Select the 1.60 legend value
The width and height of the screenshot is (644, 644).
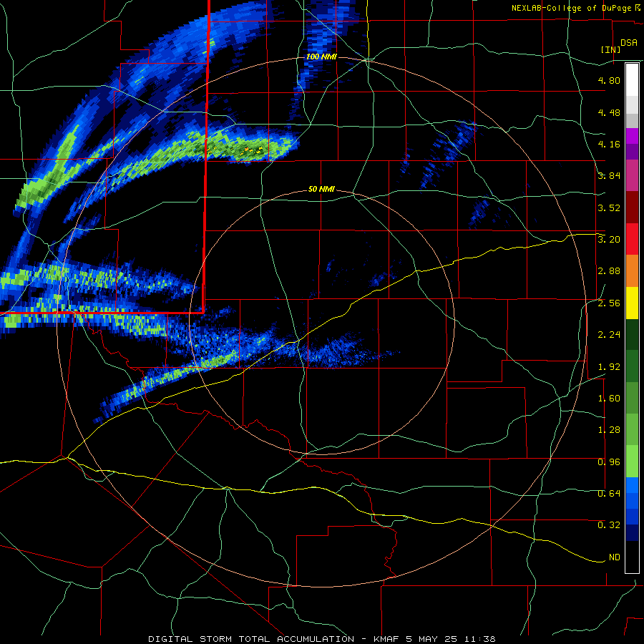tap(609, 399)
